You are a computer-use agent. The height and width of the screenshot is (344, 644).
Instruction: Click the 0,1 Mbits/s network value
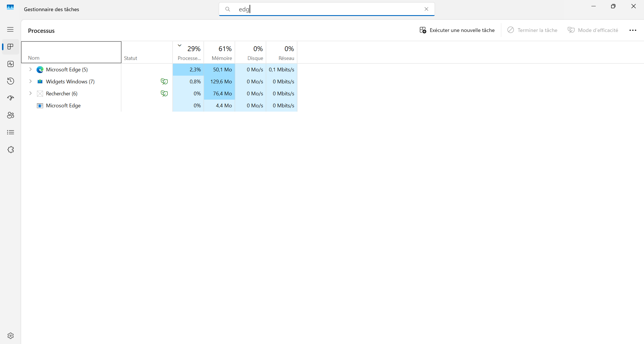coord(281,70)
